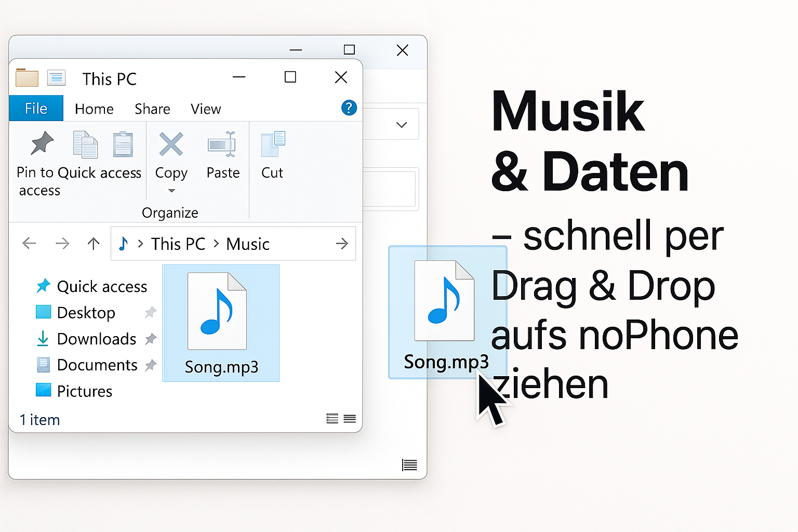Click the Copy X icon in ribbon
This screenshot has height=532, width=798.
point(171,144)
